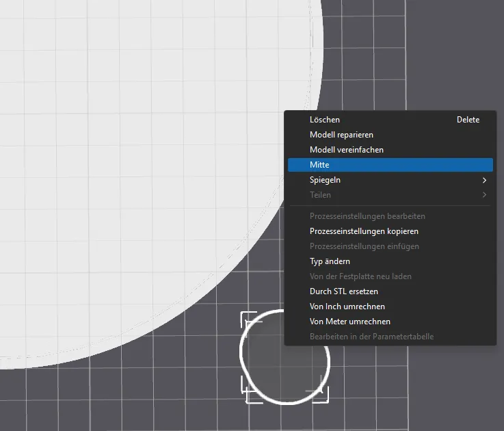Screen dimensions: 504x431
Task: Select Modell reparieren in the menu
Action: (x=390, y=135)
